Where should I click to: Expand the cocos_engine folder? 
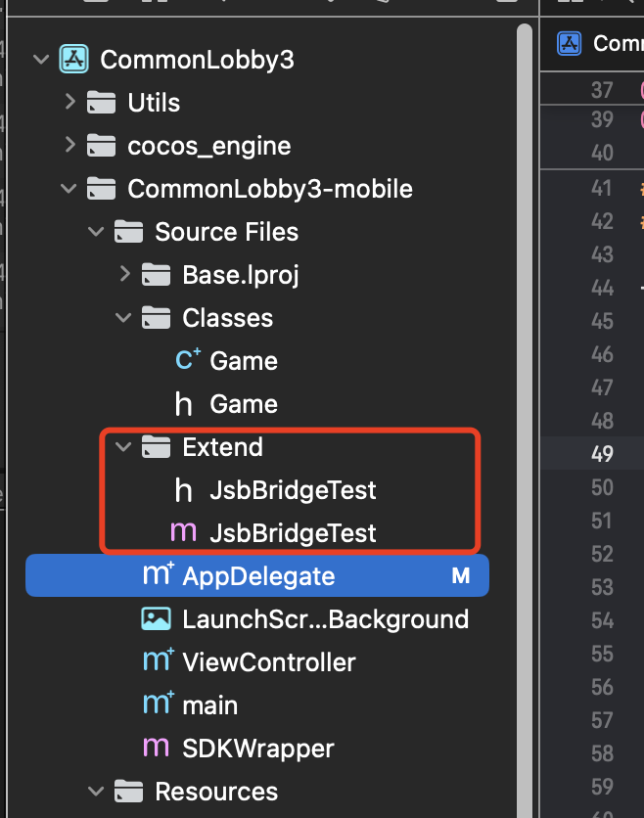point(69,146)
